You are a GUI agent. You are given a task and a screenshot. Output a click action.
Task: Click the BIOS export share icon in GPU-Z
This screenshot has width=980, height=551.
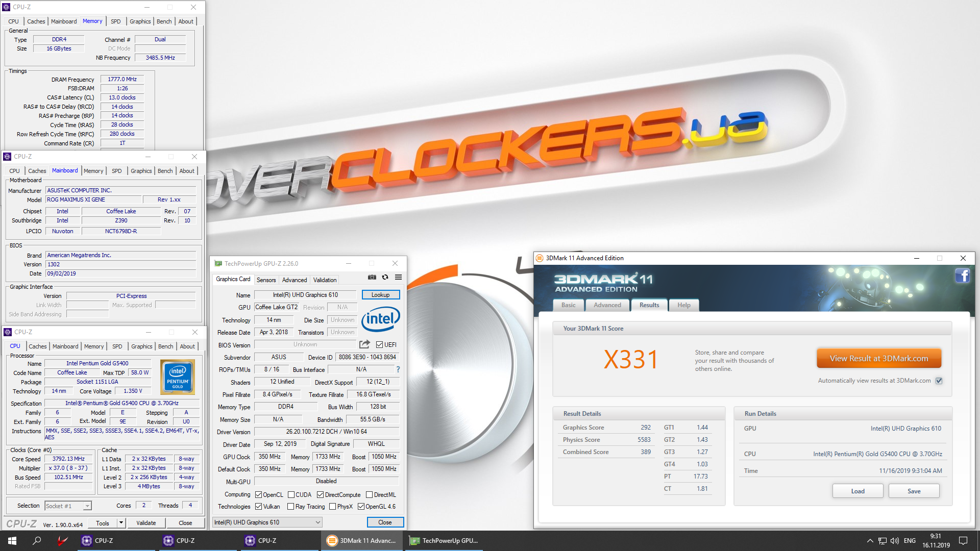[364, 344]
